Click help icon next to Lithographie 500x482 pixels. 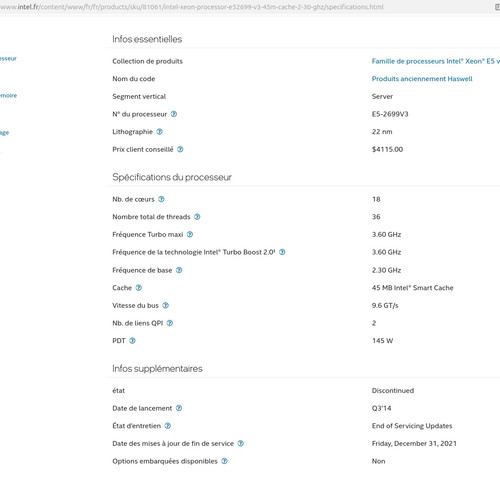[x=159, y=132]
